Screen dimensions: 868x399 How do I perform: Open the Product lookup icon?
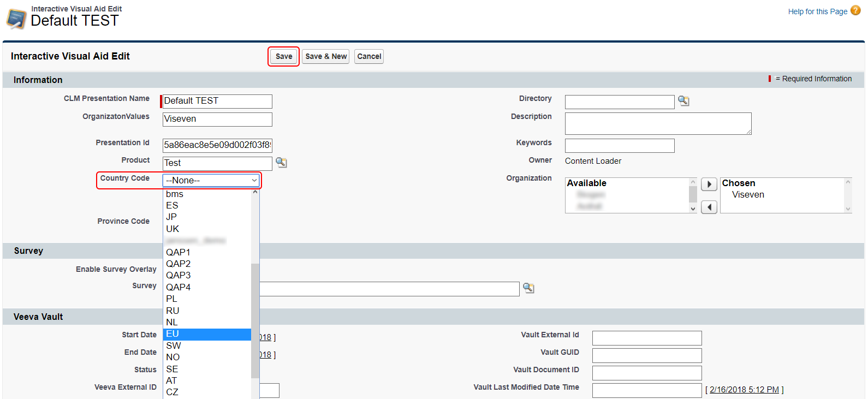[x=281, y=163]
